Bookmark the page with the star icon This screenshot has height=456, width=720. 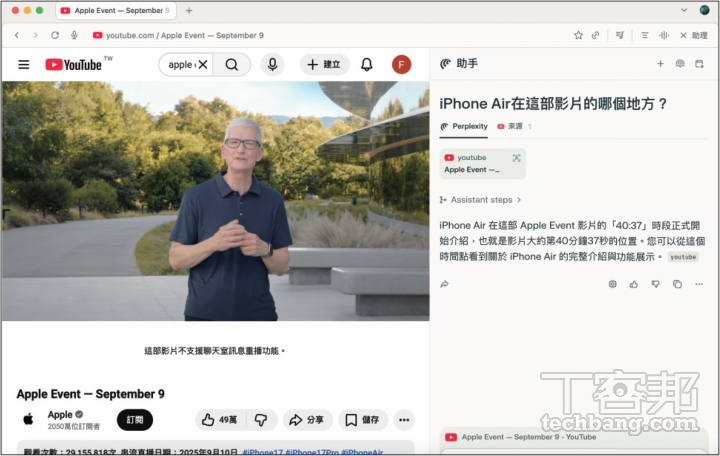(578, 35)
